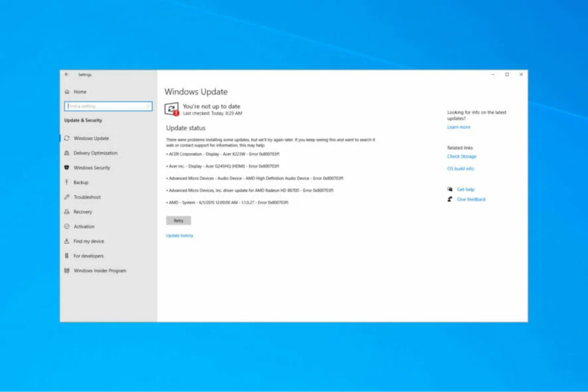Screen dimensions: 588x392
Task: Open Windows Security via its shield icon
Action: tap(67, 168)
